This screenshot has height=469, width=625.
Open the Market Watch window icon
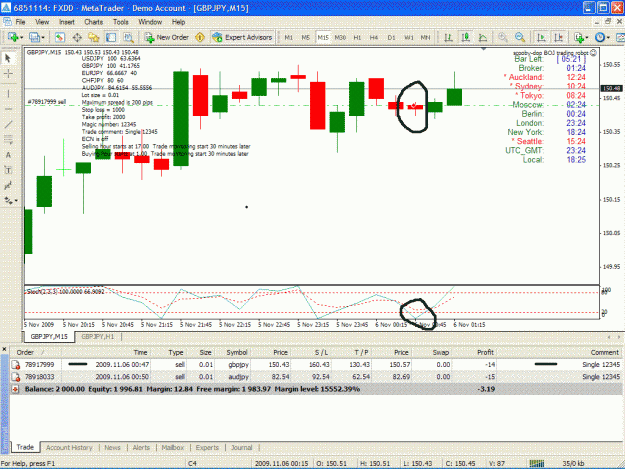[x=59, y=37]
